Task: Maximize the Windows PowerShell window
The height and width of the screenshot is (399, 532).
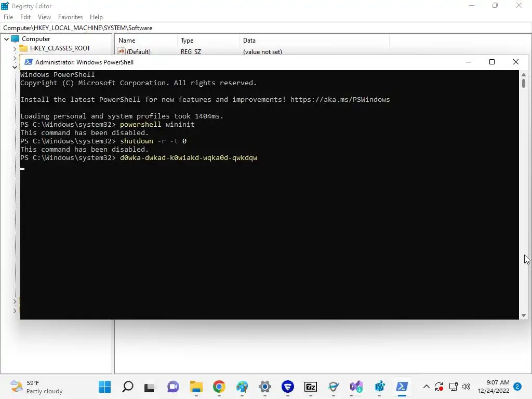Action: click(492, 62)
